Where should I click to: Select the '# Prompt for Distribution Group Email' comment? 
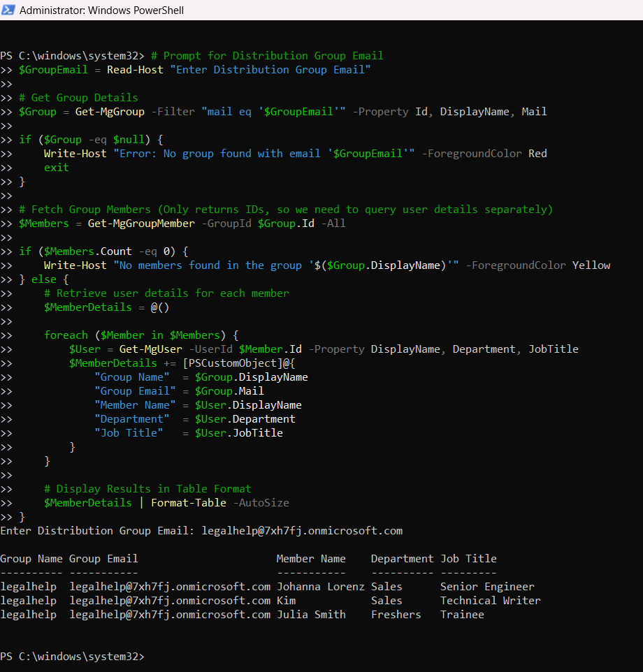[x=267, y=56]
